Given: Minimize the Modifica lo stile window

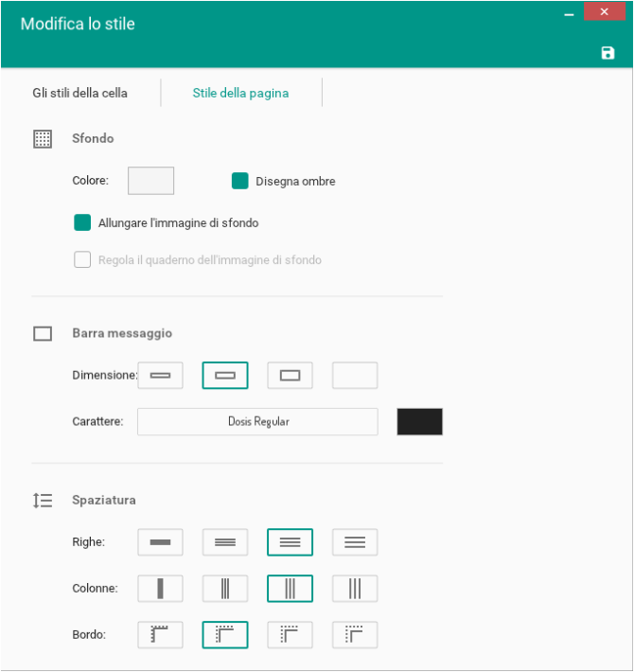Looking at the screenshot, I should [x=569, y=12].
